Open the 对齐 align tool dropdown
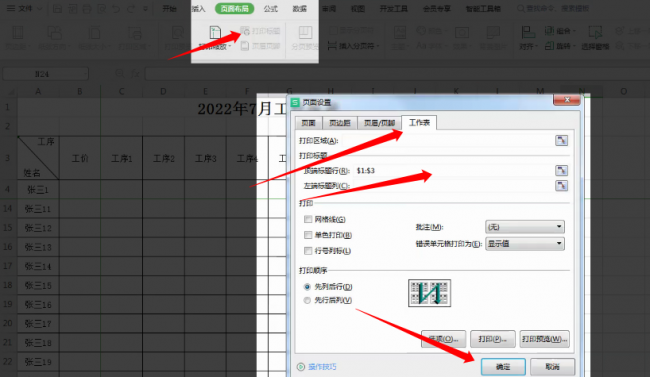The width and height of the screenshot is (650, 377). [528, 38]
